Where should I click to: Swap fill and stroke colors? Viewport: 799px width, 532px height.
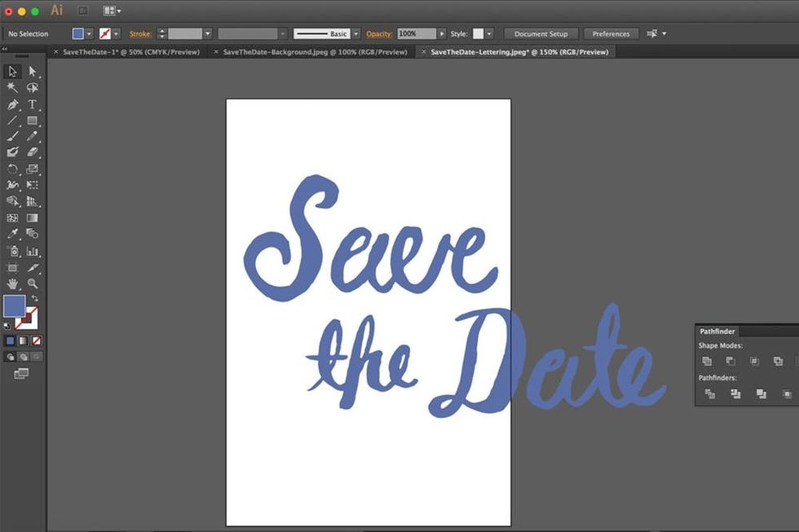point(34,298)
